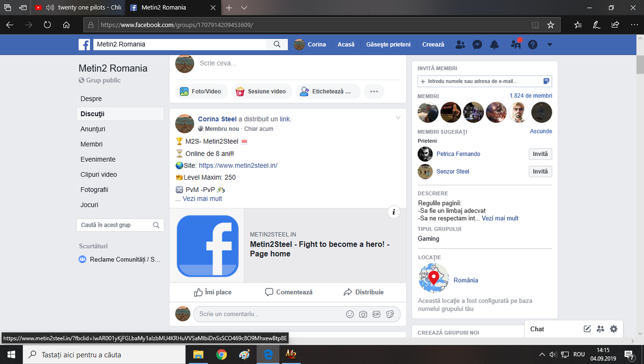Click the new message compose icon in Chat
The image size is (644, 364).
(x=587, y=329)
